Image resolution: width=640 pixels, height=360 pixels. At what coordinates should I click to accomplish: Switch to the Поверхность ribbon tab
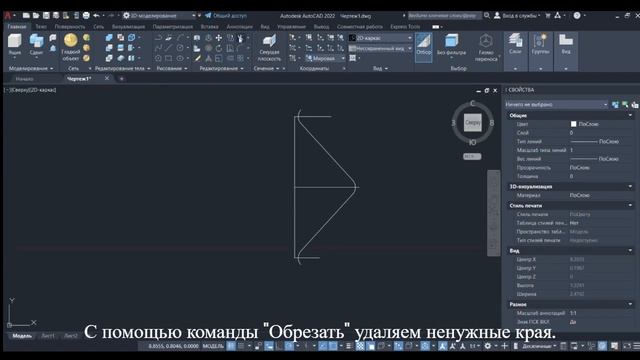[x=70, y=27]
